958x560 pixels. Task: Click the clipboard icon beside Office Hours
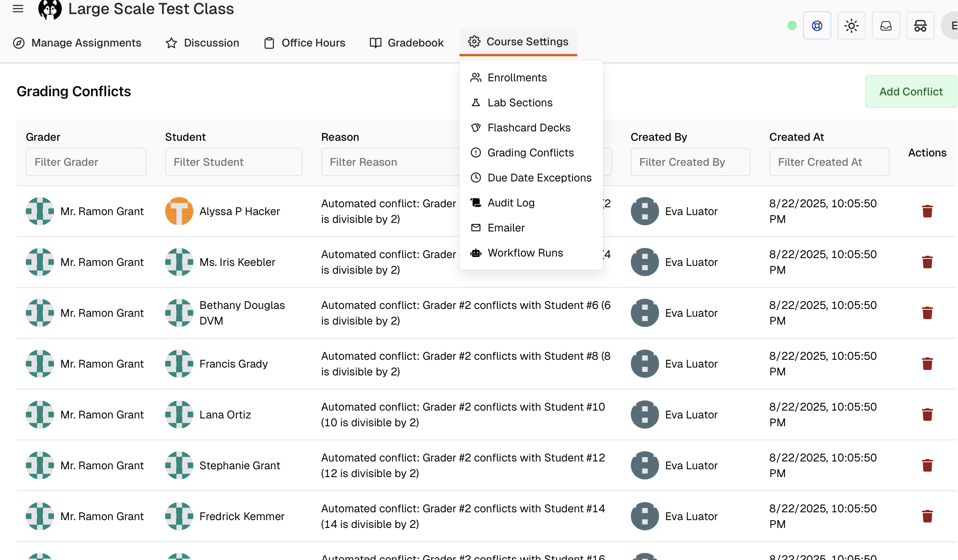pos(268,43)
